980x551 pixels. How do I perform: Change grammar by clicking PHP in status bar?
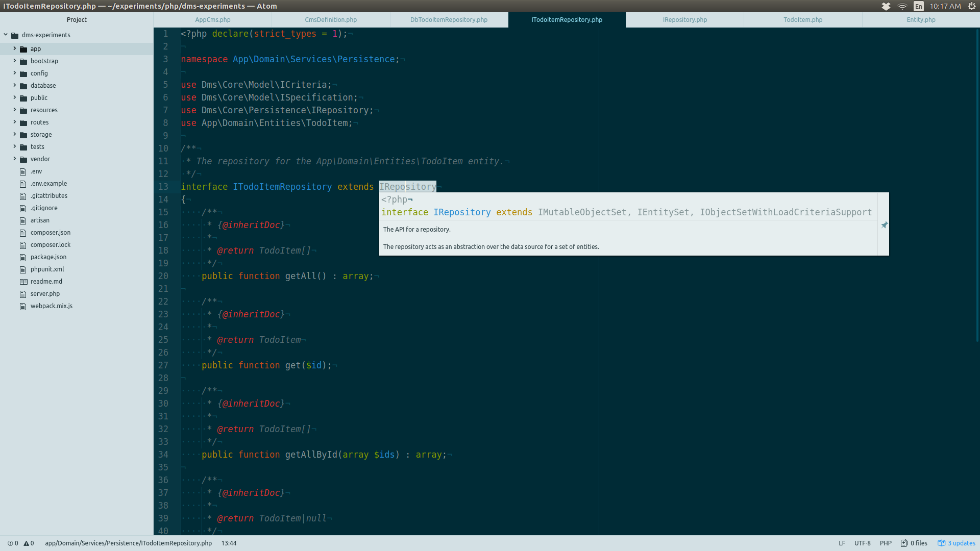886,543
